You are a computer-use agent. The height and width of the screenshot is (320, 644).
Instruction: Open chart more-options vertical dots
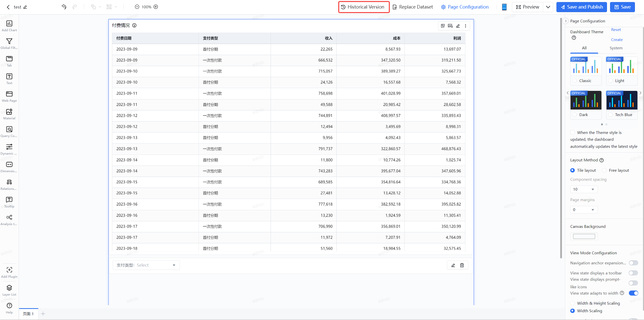pos(465,26)
